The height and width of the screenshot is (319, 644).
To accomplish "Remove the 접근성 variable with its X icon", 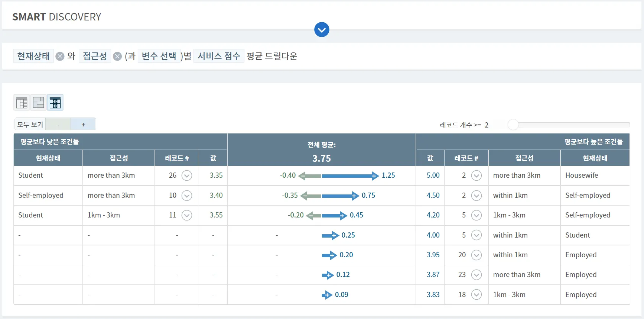I will pyautogui.click(x=117, y=56).
